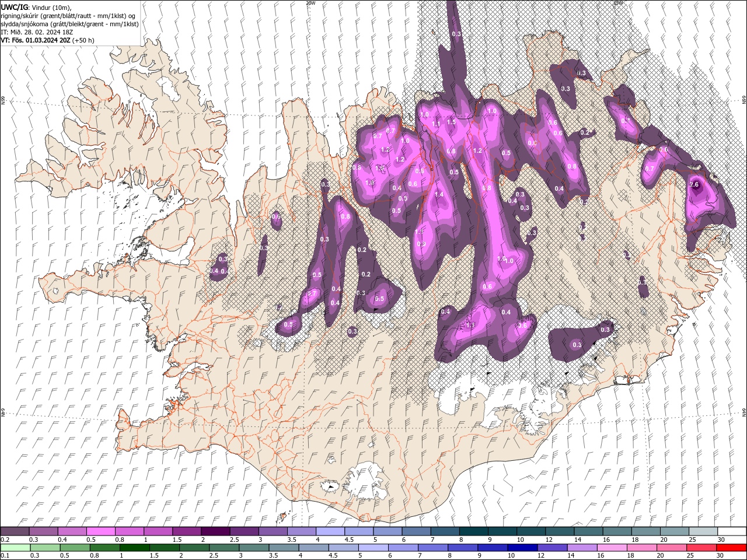Click the '0.1' label under the bottom legend
Viewport: 747px width, 560px height.
[5, 555]
